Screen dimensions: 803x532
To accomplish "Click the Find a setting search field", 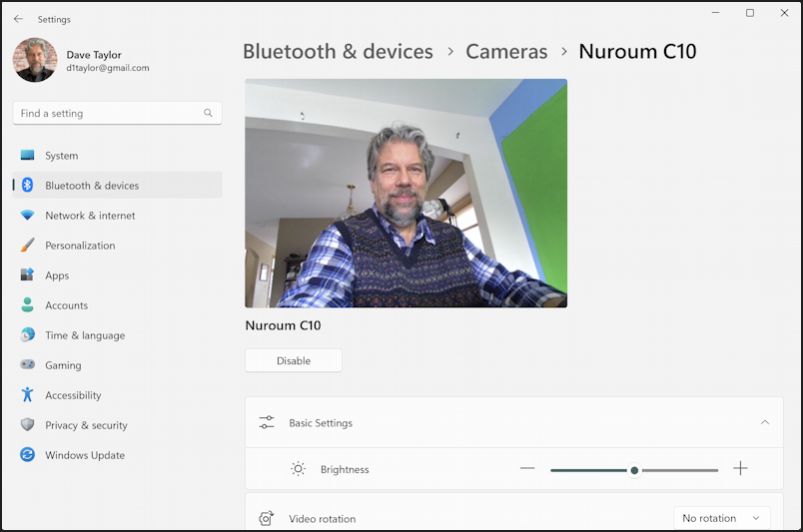I will click(x=117, y=113).
